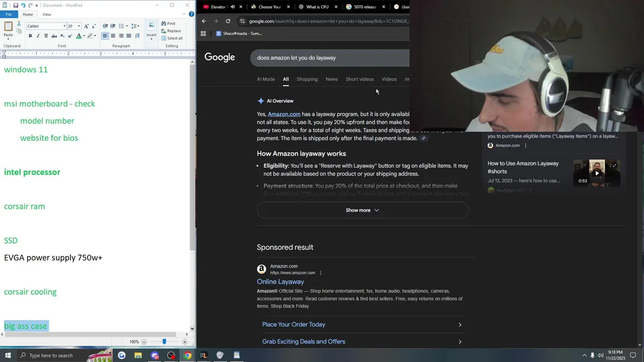
Task: Increase paragraph indent
Action: [x=113, y=26]
